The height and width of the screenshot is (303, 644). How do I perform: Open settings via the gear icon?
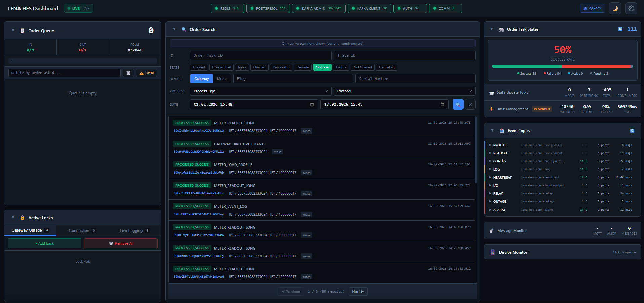pyautogui.click(x=631, y=9)
